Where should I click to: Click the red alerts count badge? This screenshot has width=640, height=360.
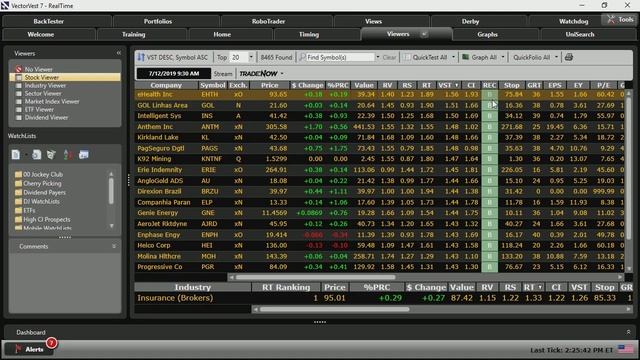tap(51, 343)
